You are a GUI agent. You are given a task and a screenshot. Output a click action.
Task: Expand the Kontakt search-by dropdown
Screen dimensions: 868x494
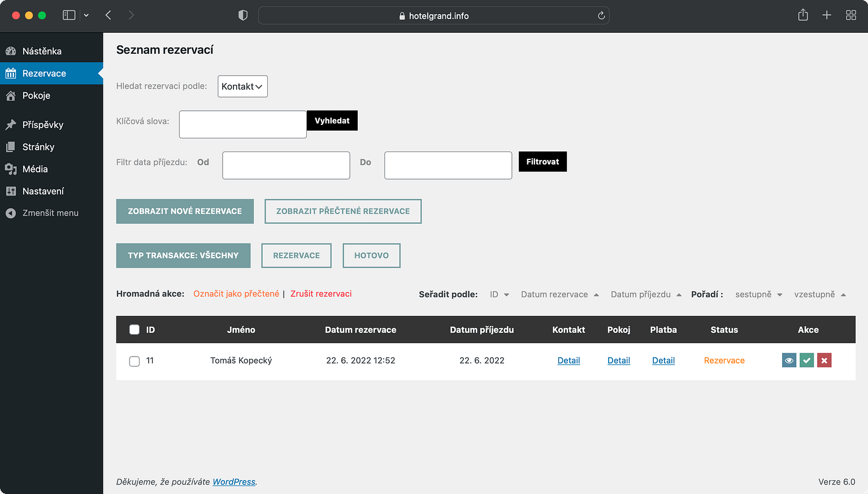242,86
